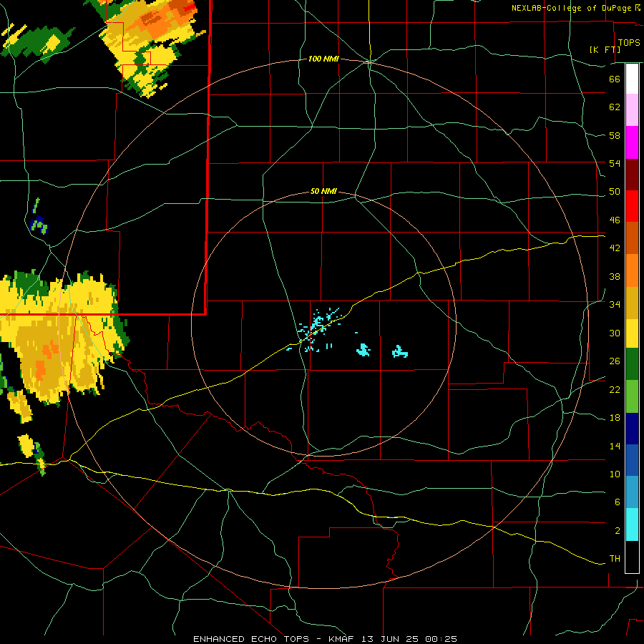
Task: Click the legend value "38"
Action: (615, 276)
